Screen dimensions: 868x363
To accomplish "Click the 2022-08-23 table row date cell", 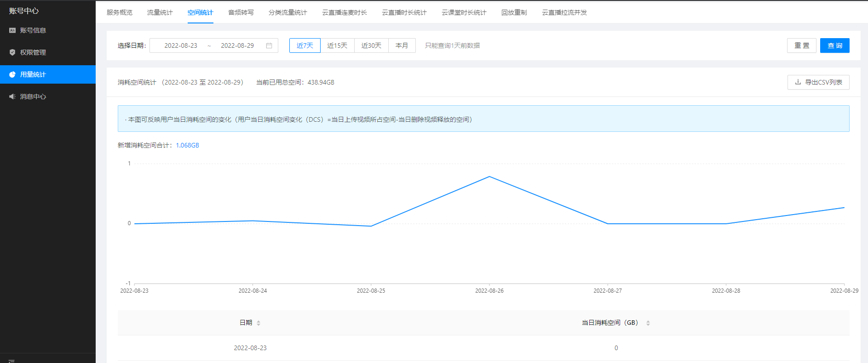I will tap(250, 348).
